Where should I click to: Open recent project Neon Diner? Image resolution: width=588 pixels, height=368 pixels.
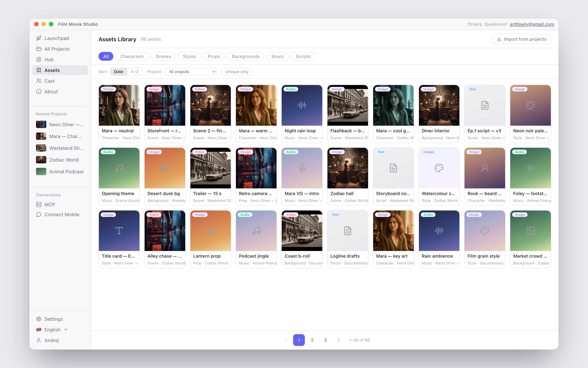click(60, 124)
